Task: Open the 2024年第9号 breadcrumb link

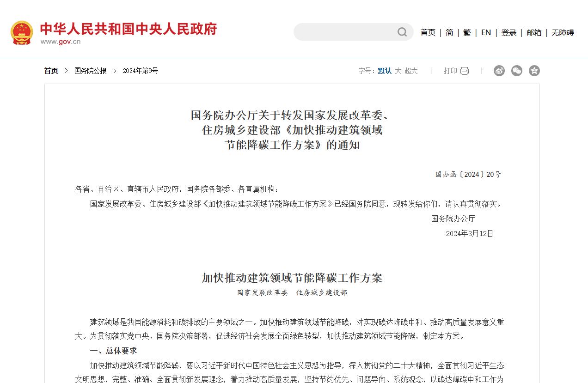Action: tap(140, 71)
